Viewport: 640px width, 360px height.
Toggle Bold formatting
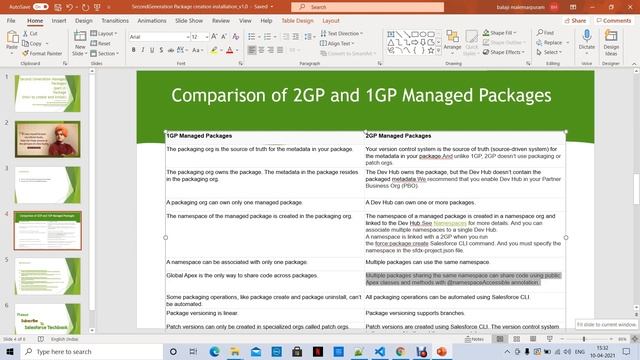click(x=133, y=50)
